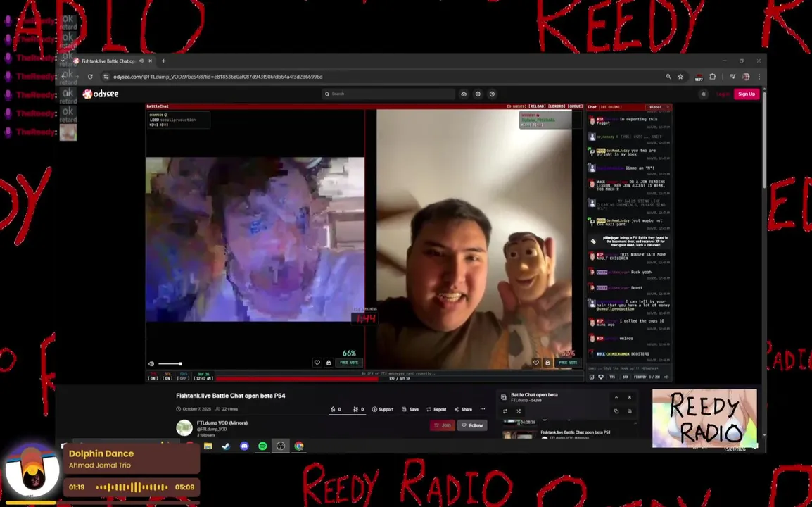Select the [RELOAD] BattleChat item

click(536, 106)
